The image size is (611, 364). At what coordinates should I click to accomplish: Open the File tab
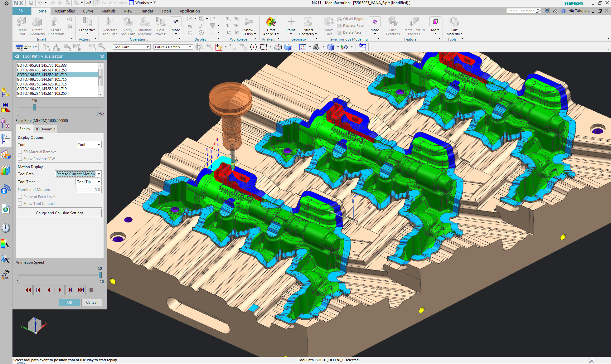(21, 11)
